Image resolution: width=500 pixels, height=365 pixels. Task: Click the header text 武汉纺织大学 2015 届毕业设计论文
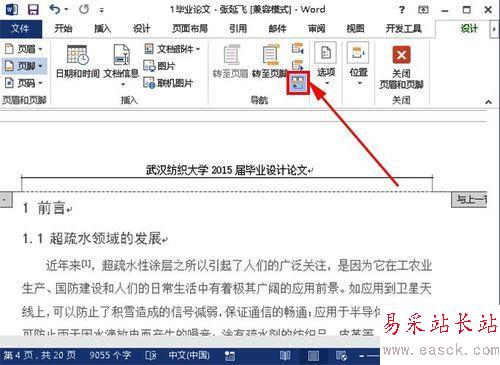coord(226,170)
